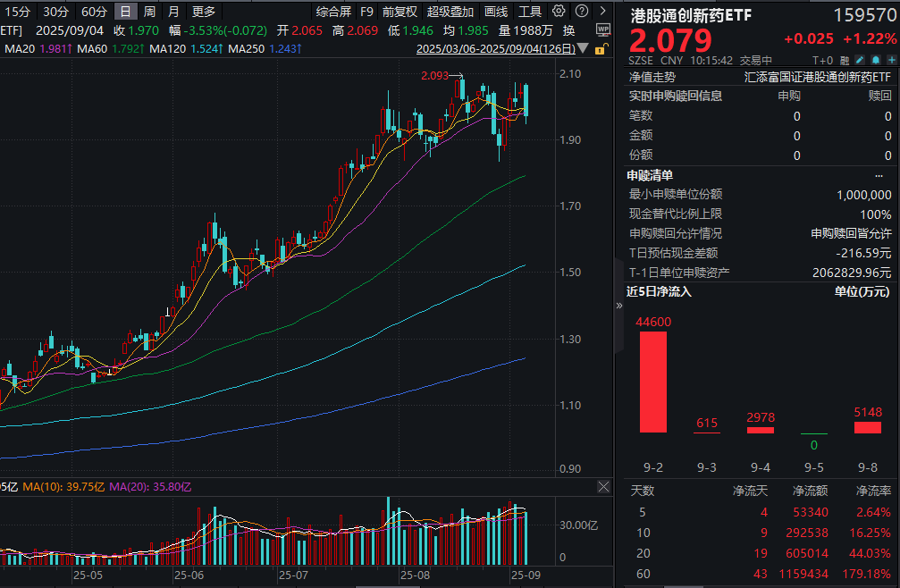Close the volume sub-chart panel
The height and width of the screenshot is (588, 900).
click(604, 487)
